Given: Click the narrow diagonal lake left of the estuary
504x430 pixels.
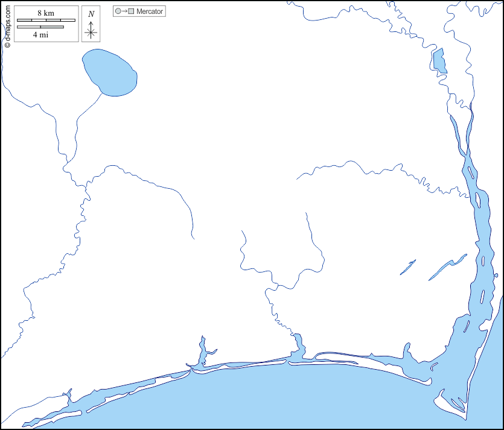Looking at the screenshot, I should [x=447, y=268].
